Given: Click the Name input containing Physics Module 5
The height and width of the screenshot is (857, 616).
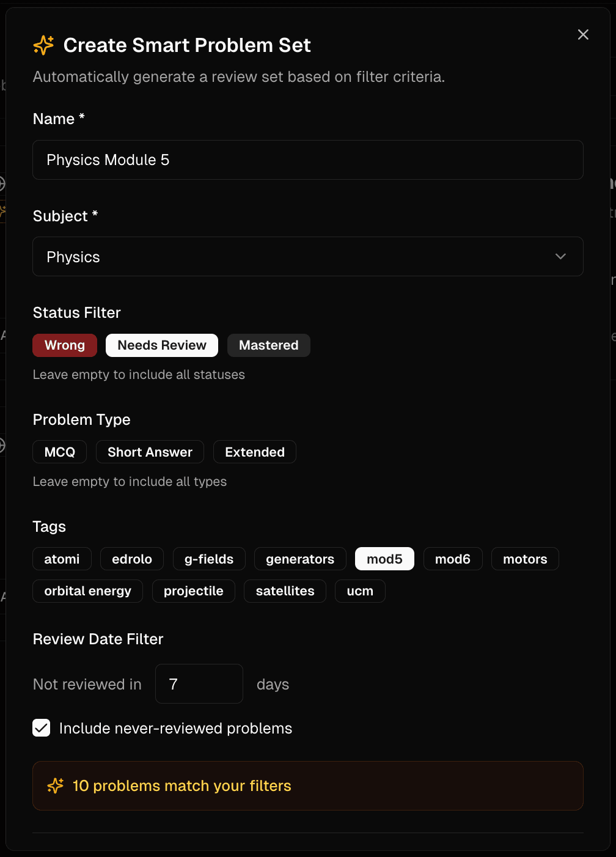Looking at the screenshot, I should coord(308,160).
